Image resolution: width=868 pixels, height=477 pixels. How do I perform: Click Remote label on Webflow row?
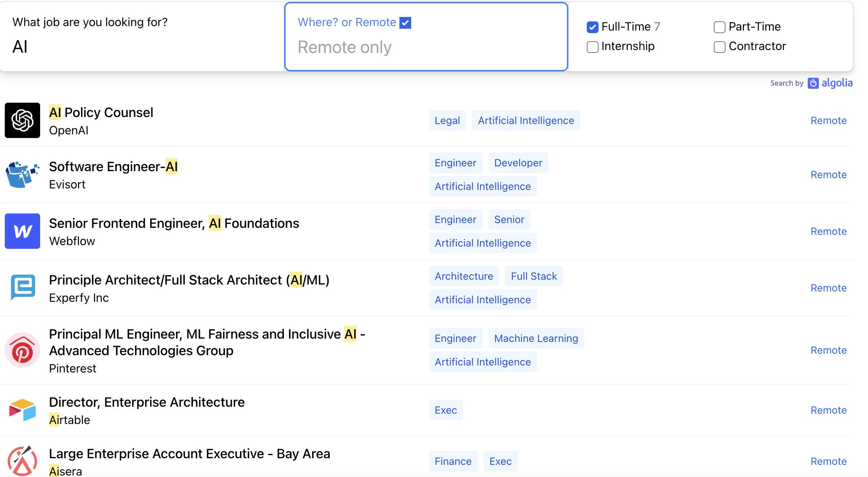tap(829, 231)
